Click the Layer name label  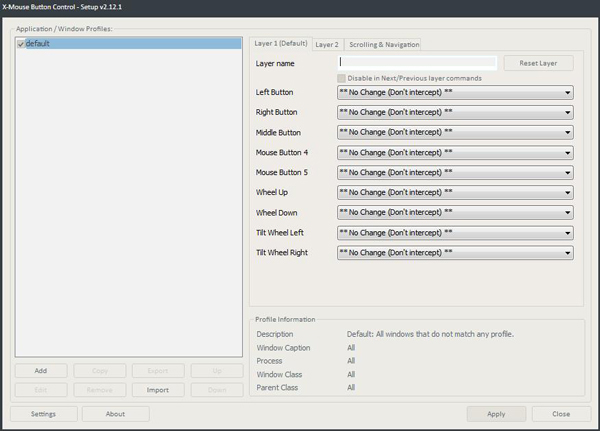pos(275,64)
